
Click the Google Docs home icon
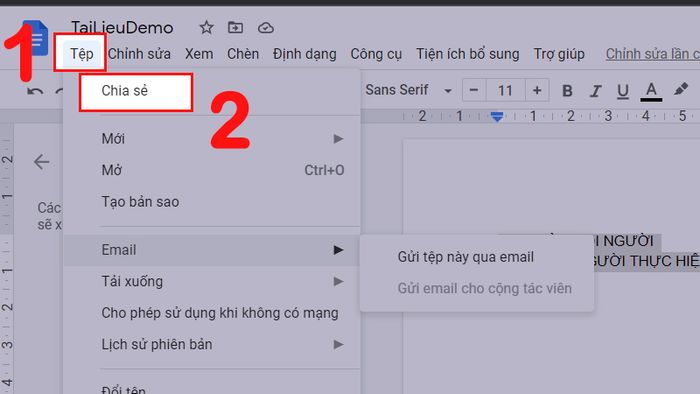click(x=37, y=38)
